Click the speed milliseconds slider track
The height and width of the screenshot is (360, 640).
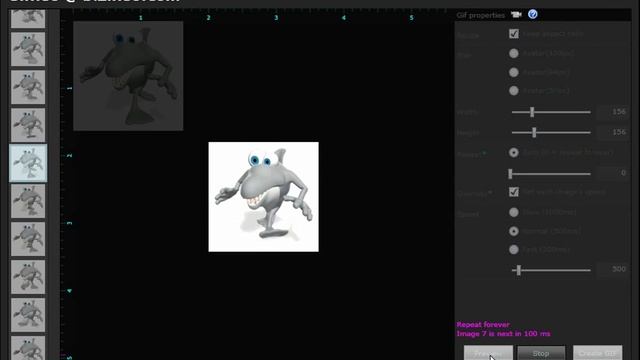point(551,270)
